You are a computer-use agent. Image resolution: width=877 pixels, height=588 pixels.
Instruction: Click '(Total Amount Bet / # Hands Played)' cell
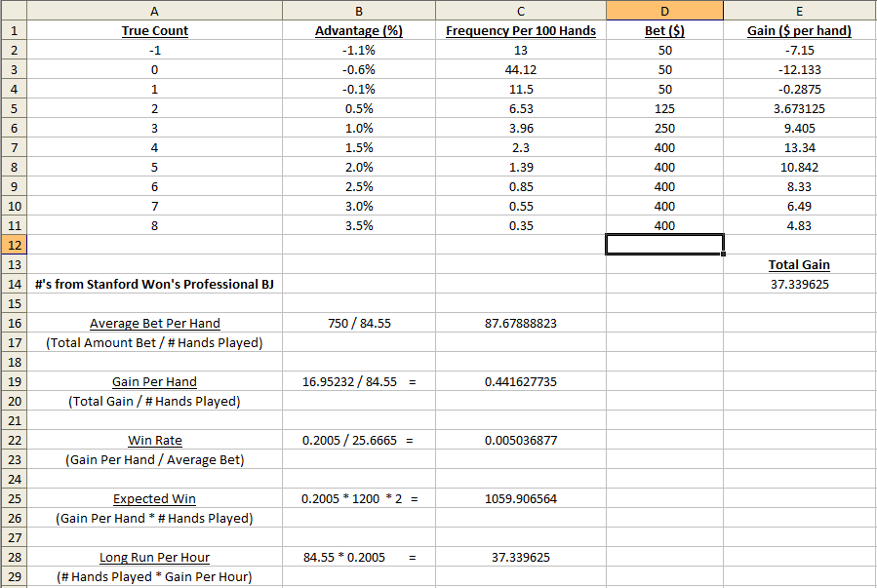coord(154,342)
